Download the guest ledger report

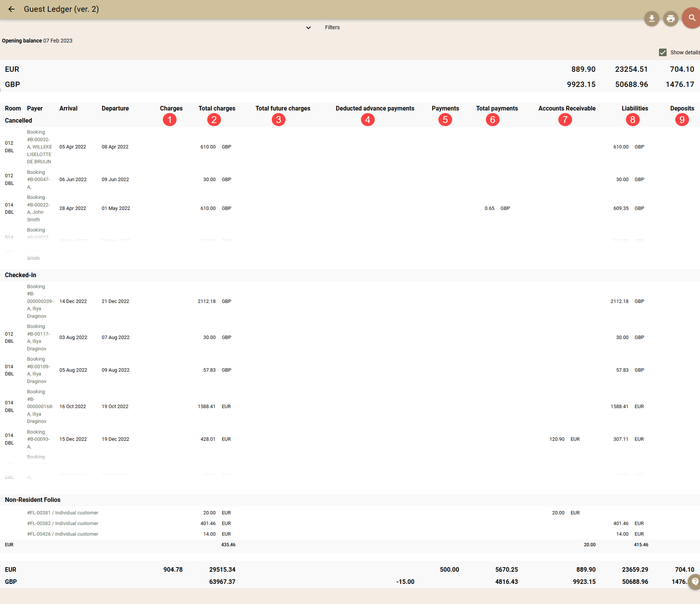point(652,19)
